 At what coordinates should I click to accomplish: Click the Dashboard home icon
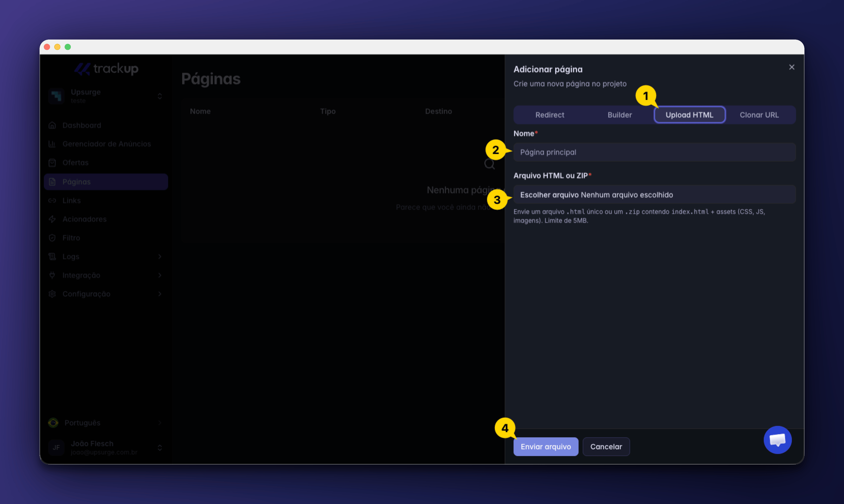(x=52, y=125)
